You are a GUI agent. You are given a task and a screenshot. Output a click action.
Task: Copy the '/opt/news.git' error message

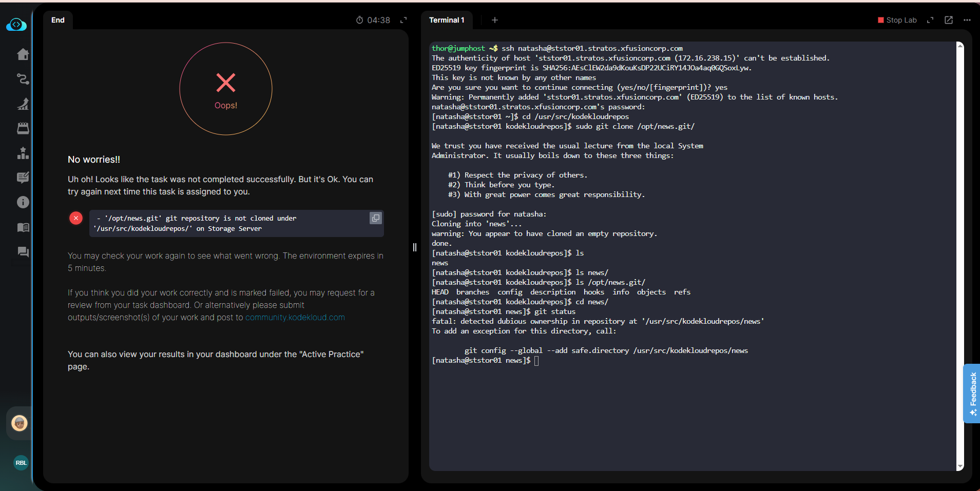[x=376, y=218]
